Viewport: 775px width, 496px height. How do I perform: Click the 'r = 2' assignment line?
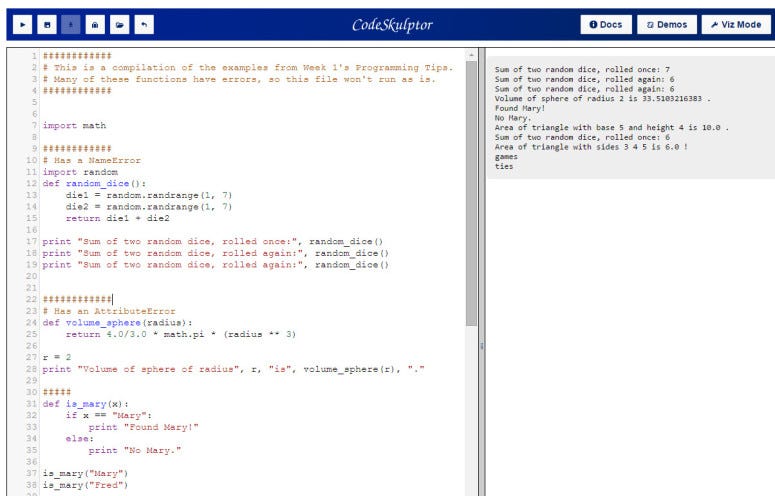[x=57, y=357]
